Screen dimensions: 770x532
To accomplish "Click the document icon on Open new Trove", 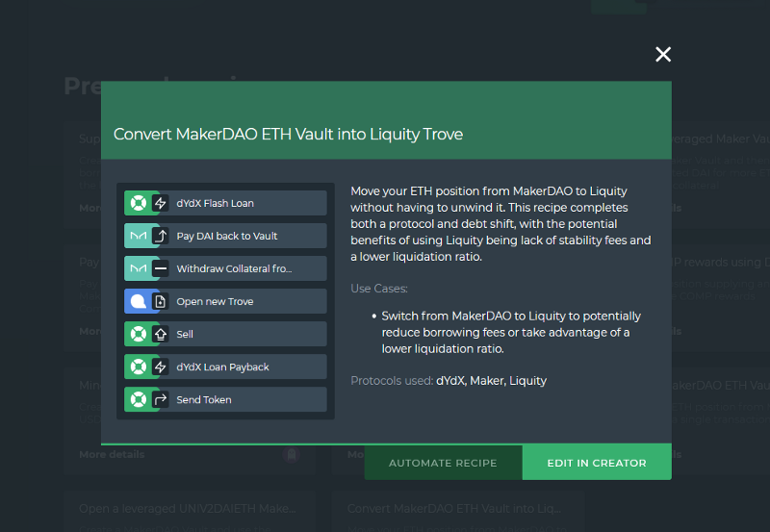I will (160, 301).
